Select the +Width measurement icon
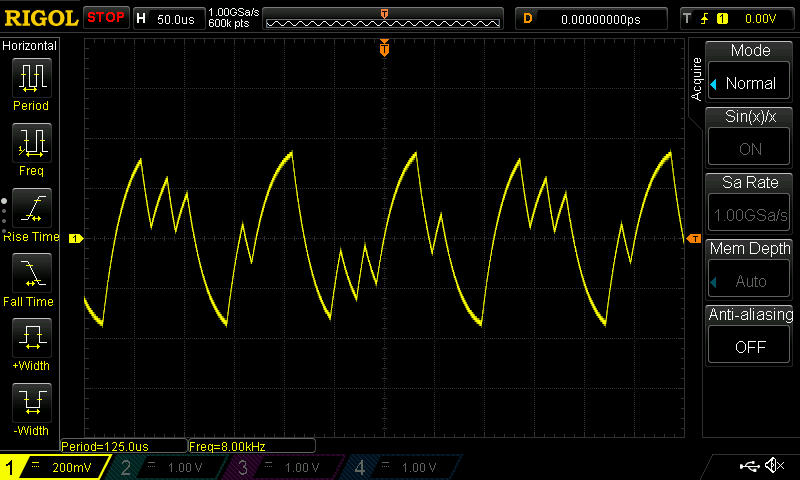The image size is (800, 480). pyautogui.click(x=32, y=338)
